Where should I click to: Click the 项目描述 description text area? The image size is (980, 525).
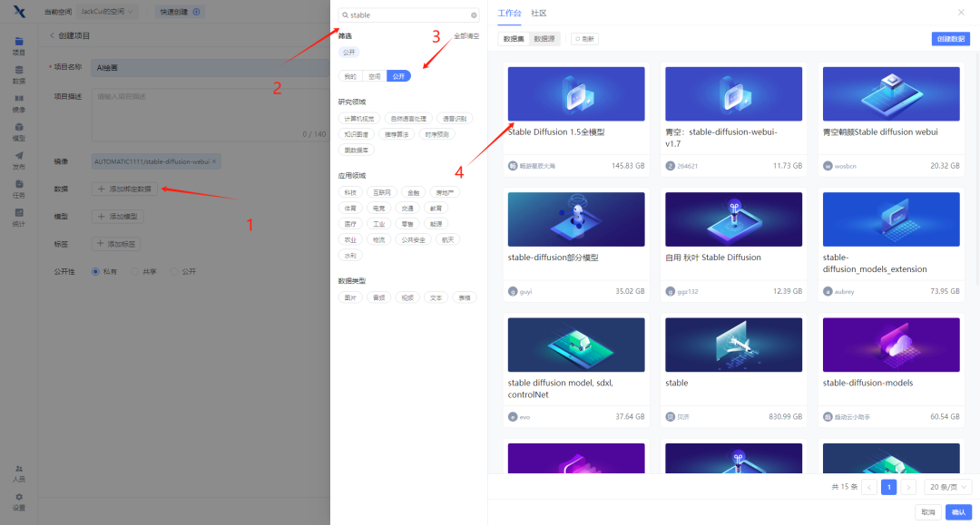(211, 115)
